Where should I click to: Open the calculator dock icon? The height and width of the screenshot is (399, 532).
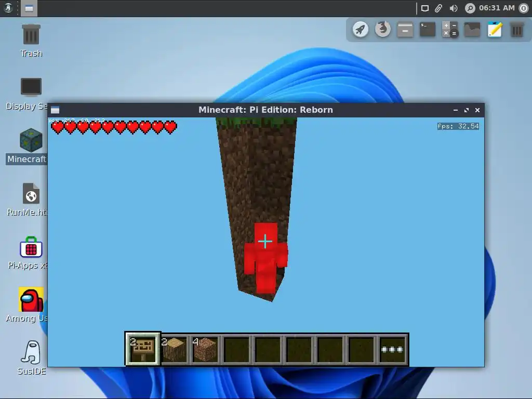[450, 30]
